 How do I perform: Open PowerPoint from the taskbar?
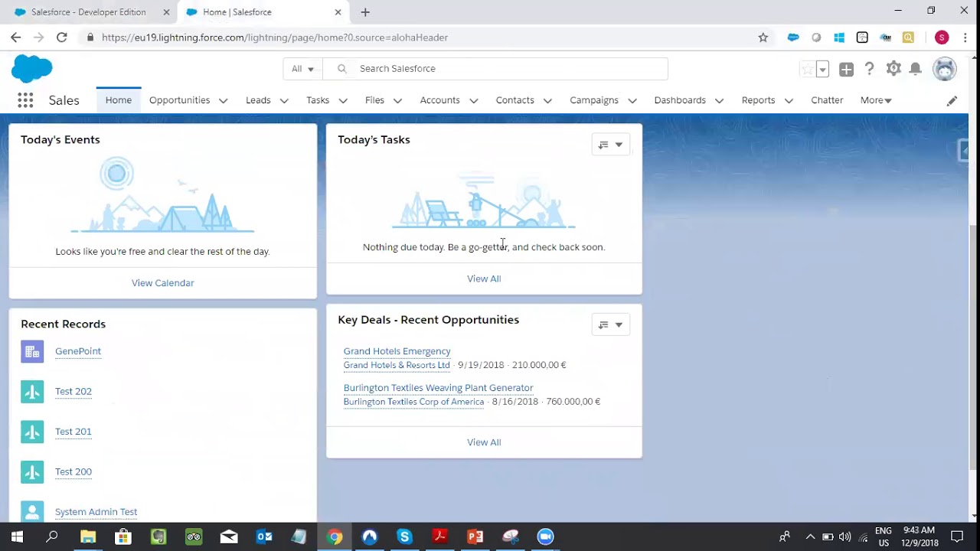(x=475, y=536)
